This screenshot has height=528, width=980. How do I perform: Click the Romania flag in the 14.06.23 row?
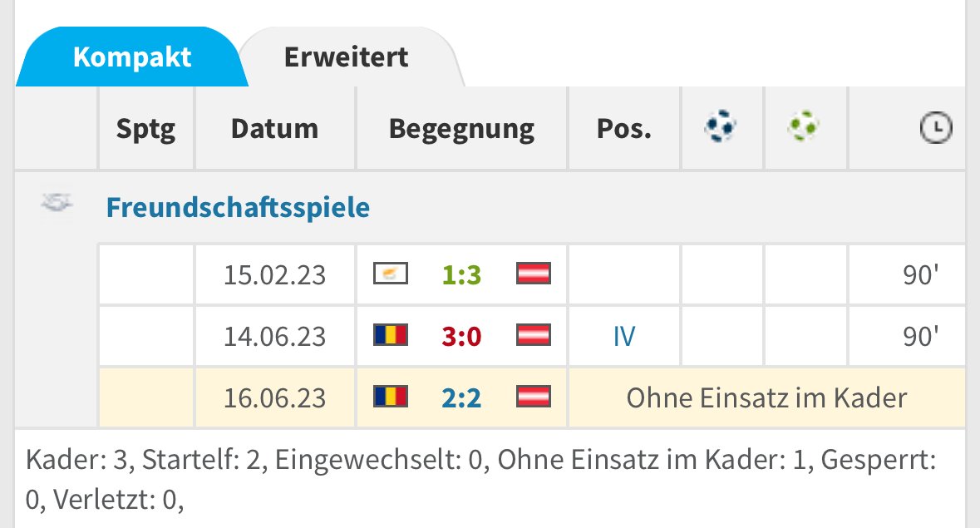pyautogui.click(x=390, y=336)
